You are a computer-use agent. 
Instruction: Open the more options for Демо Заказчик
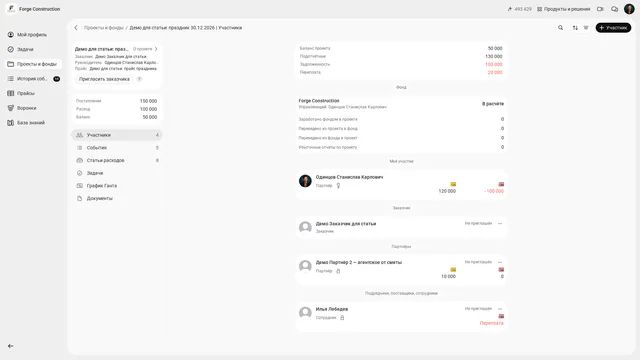500,223
